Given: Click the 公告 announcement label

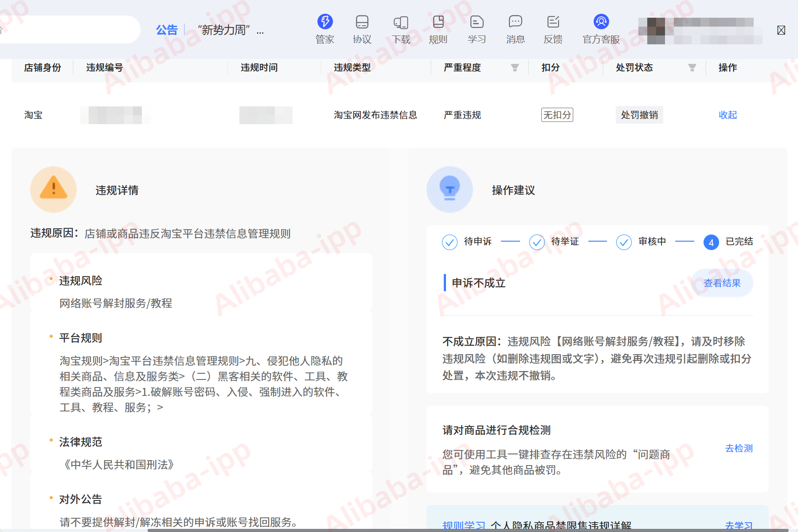Looking at the screenshot, I should tap(167, 30).
